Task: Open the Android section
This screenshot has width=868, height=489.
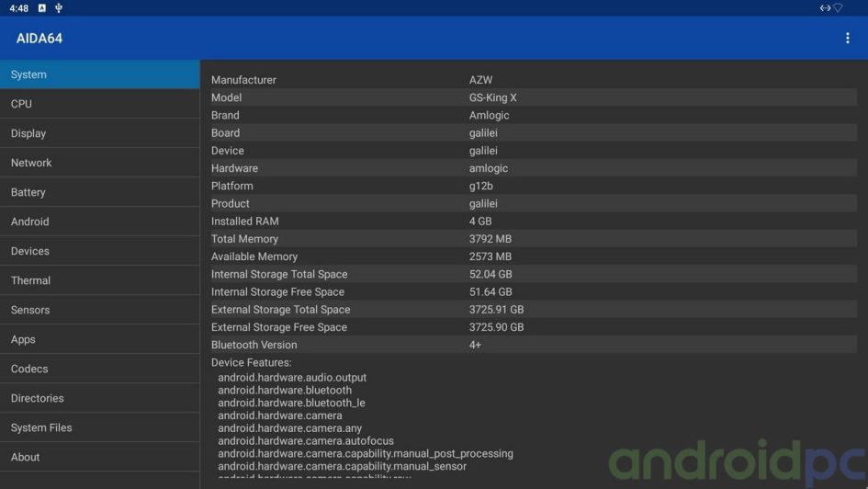Action: point(99,221)
